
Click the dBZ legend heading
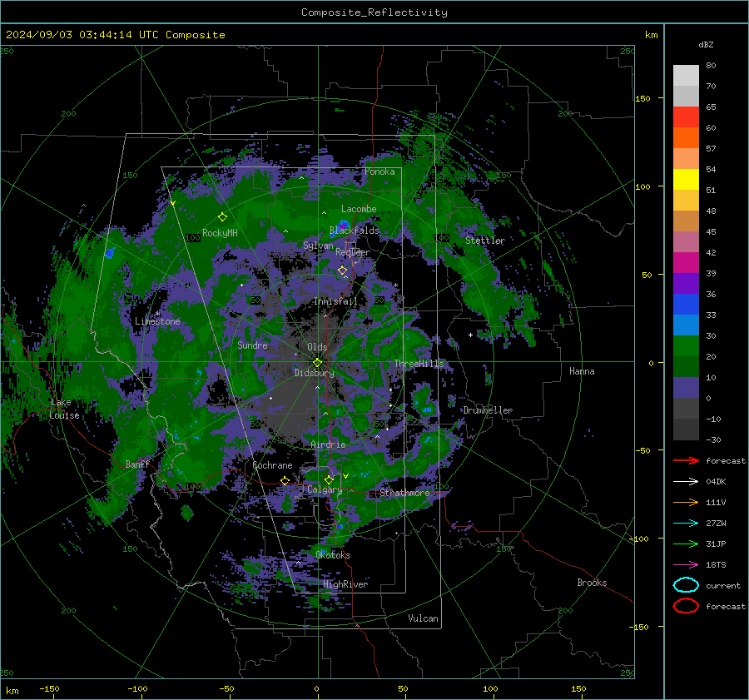pos(706,45)
